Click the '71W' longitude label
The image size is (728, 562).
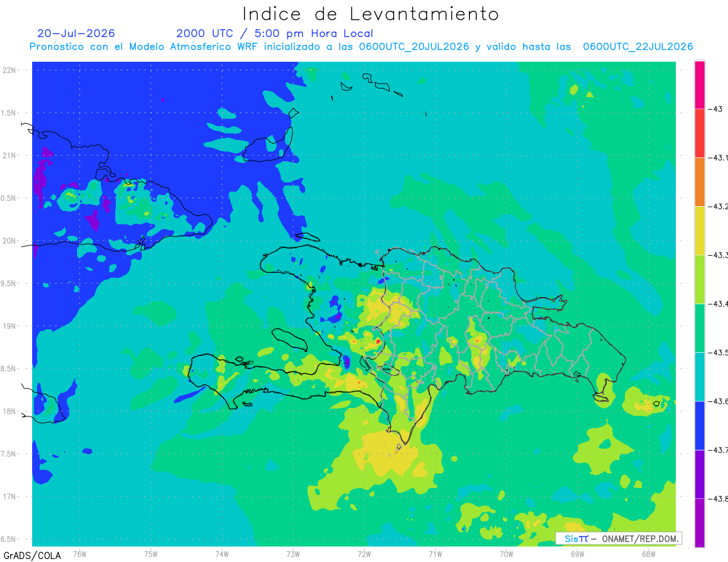tap(435, 554)
